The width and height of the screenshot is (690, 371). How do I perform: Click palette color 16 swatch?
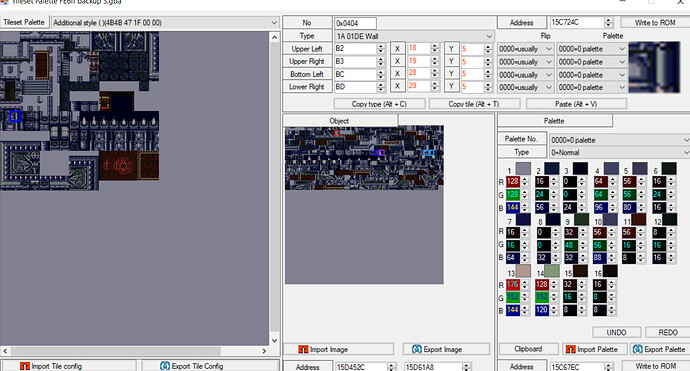pos(610,271)
